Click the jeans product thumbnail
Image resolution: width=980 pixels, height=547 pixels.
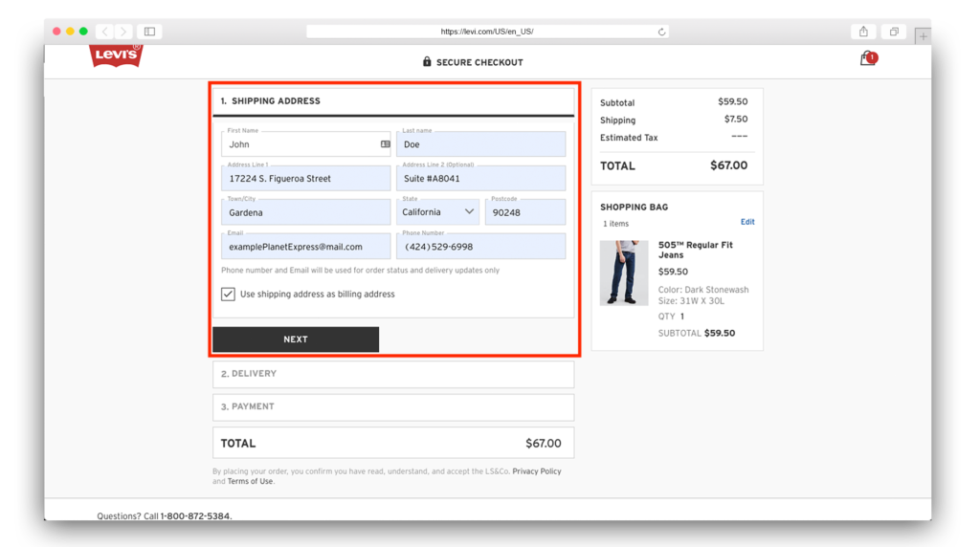[624, 273]
